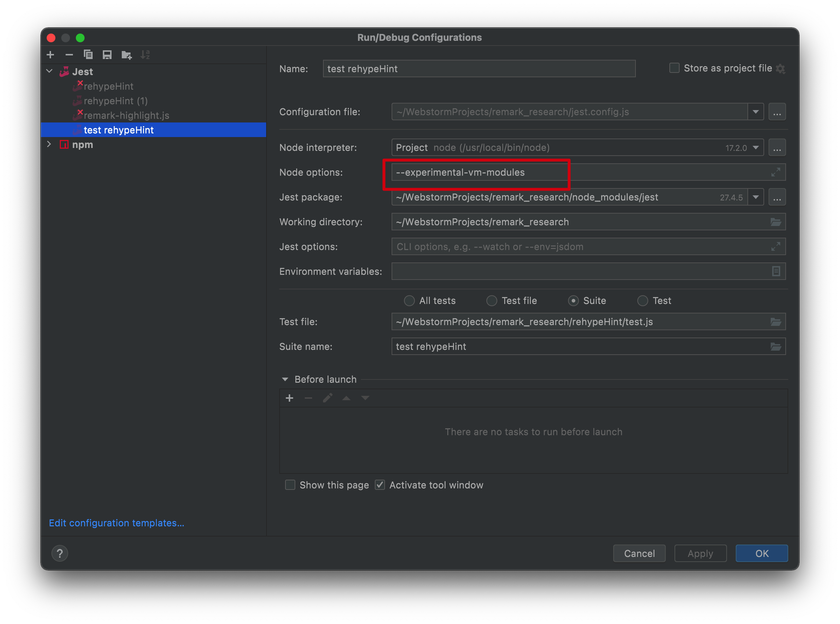Move Before launch task up
The height and width of the screenshot is (624, 840).
(x=346, y=398)
